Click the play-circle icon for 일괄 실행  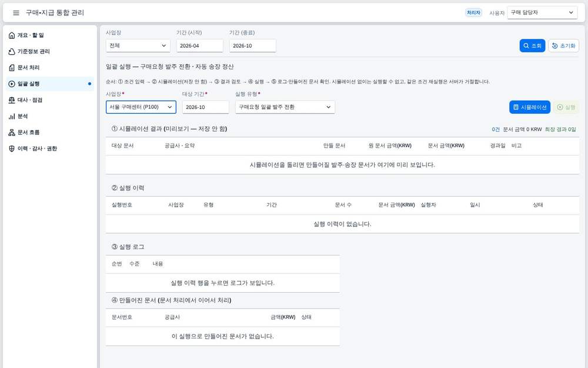12,84
